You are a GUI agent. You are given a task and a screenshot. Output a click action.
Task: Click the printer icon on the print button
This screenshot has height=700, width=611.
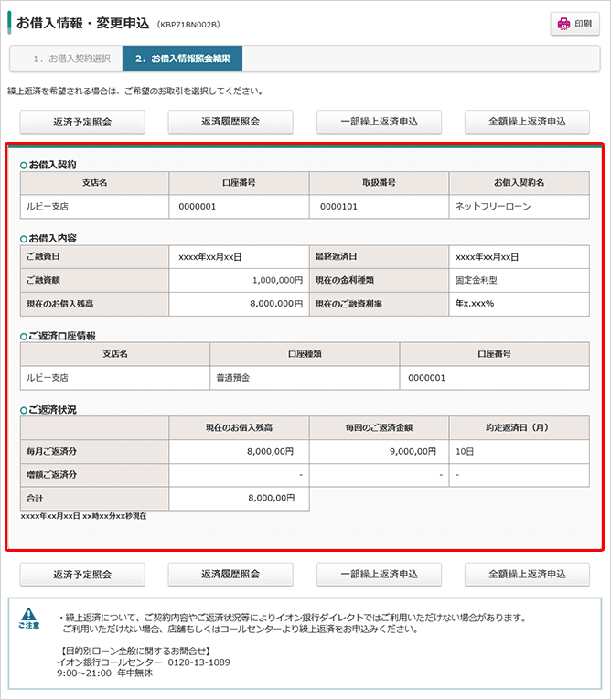click(564, 24)
